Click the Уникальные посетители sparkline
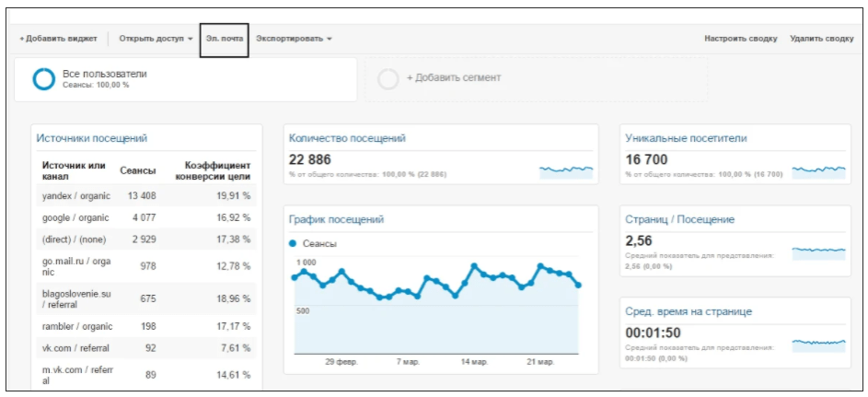This screenshot has height=397, width=868. (818, 169)
